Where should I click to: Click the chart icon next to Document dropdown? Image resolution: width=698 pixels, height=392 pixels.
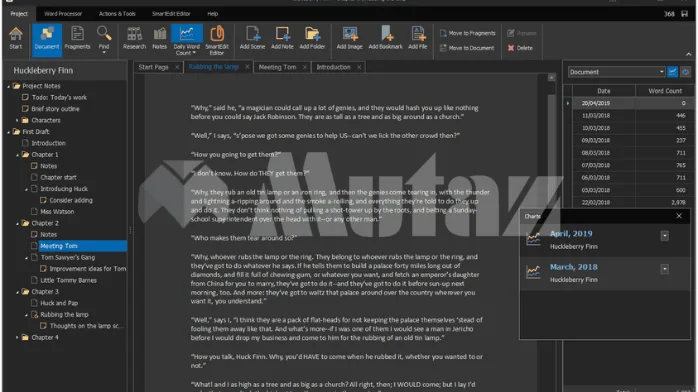pos(673,72)
